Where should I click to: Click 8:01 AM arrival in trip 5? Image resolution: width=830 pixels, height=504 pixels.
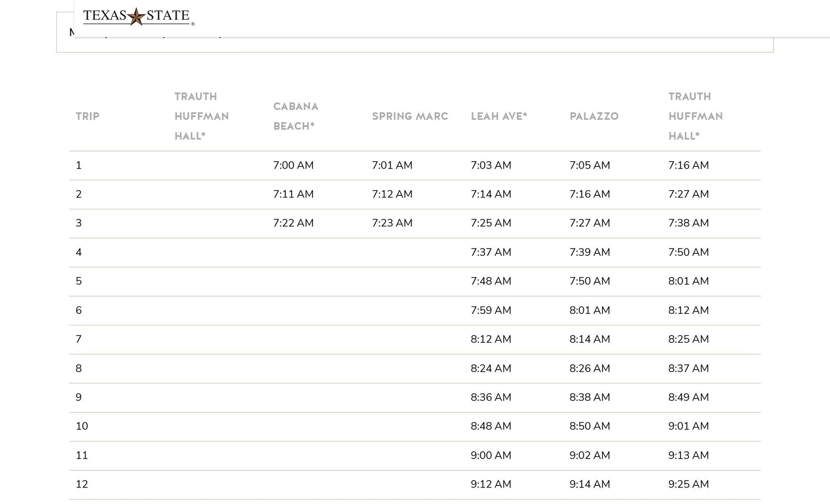pyautogui.click(x=688, y=281)
